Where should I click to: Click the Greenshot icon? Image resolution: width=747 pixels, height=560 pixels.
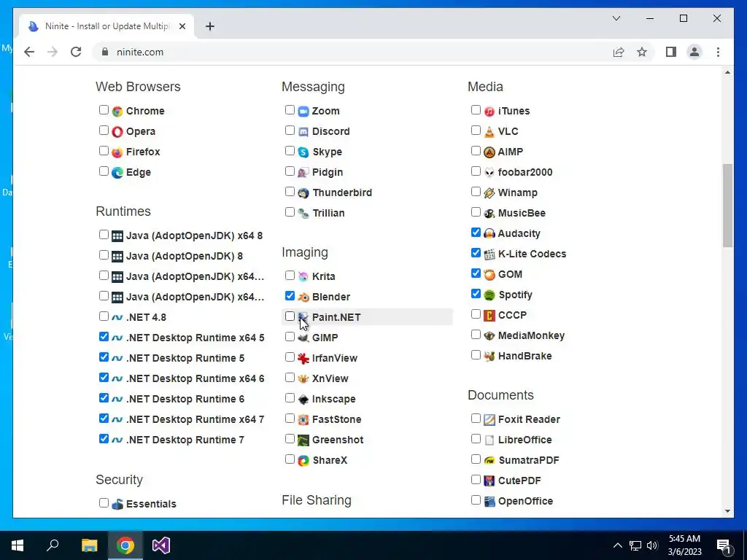[303, 440]
